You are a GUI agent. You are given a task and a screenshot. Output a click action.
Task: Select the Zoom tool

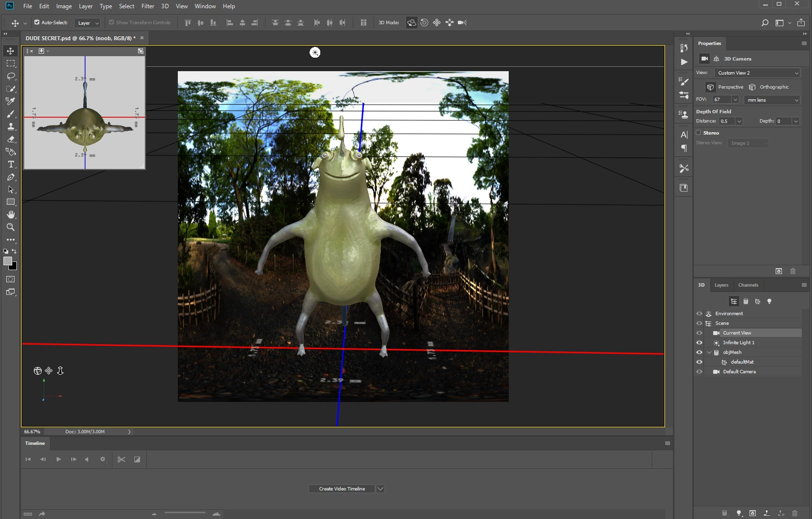[x=11, y=227]
